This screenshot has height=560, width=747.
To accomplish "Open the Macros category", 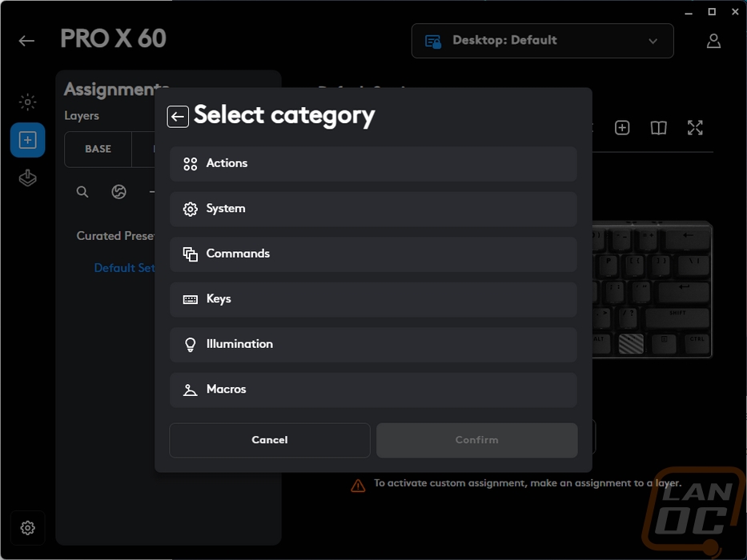I will click(373, 390).
